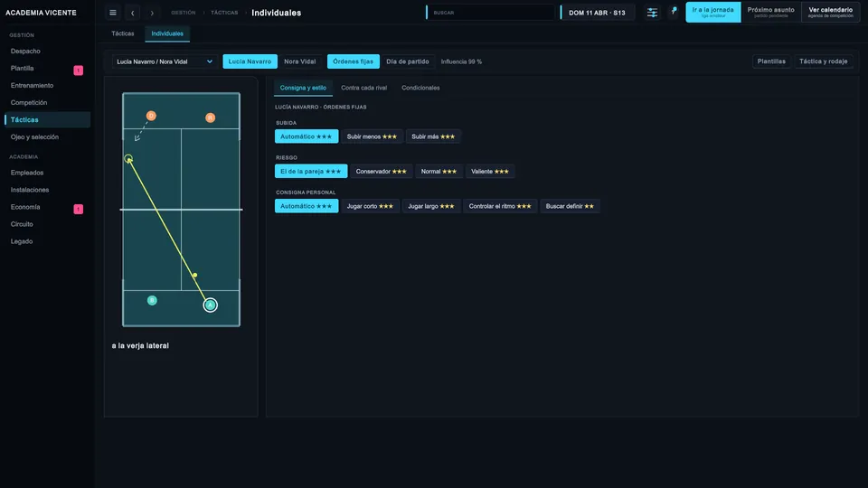
Task: Set Riesgo to Valiente
Action: point(490,172)
